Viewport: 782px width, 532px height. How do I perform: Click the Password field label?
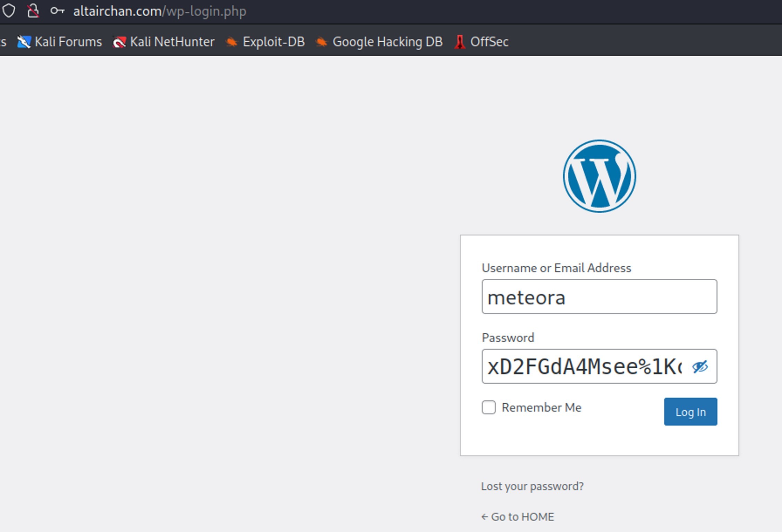(508, 338)
